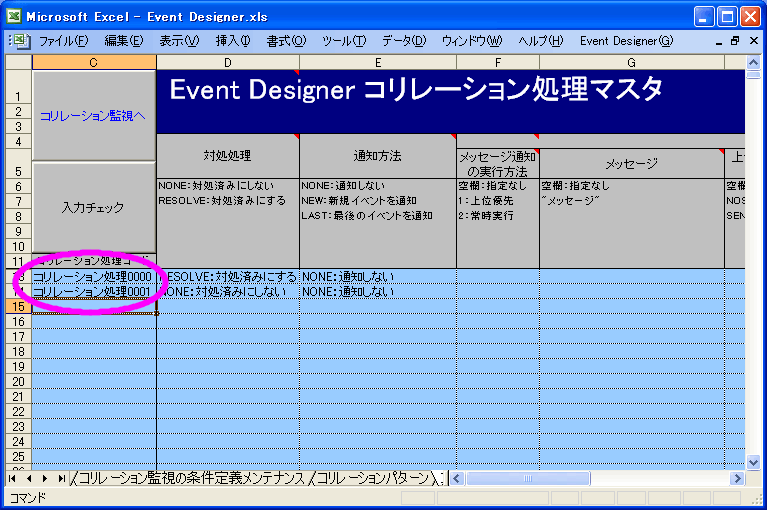
Task: Select cell コリレーション処理0000
Action: [94, 276]
